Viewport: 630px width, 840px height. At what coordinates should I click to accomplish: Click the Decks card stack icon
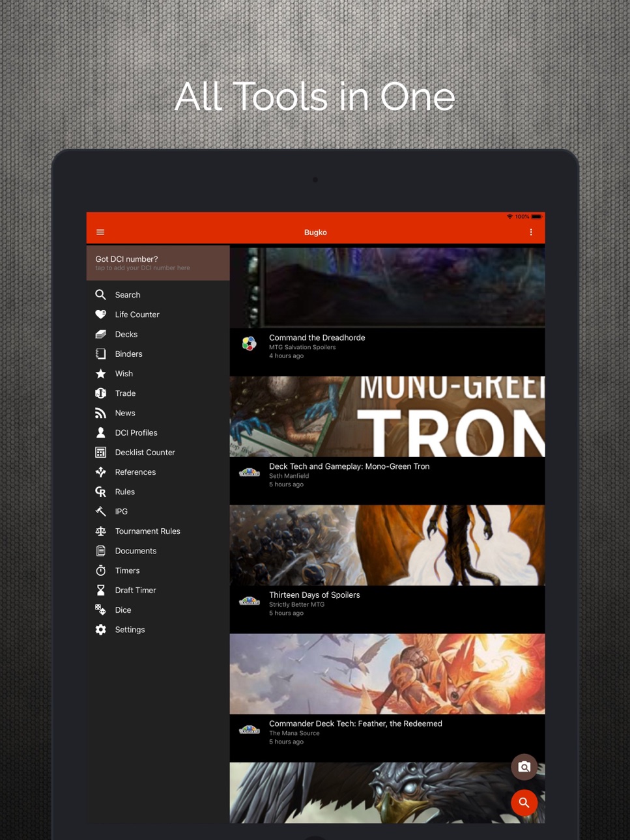(100, 334)
